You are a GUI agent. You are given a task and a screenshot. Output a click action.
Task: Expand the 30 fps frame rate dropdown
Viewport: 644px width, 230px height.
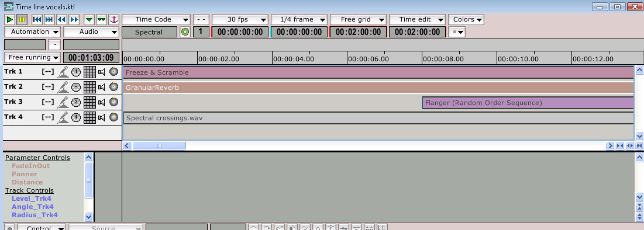point(240,19)
